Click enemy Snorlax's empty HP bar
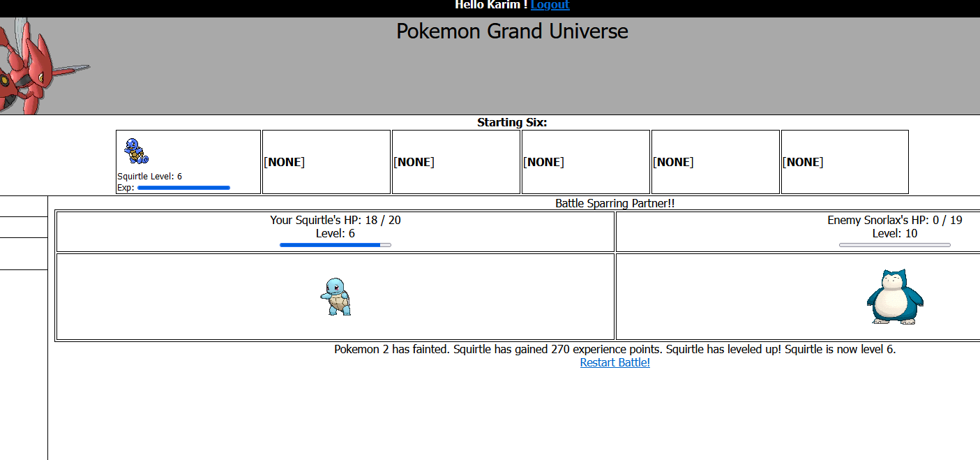 click(x=895, y=245)
